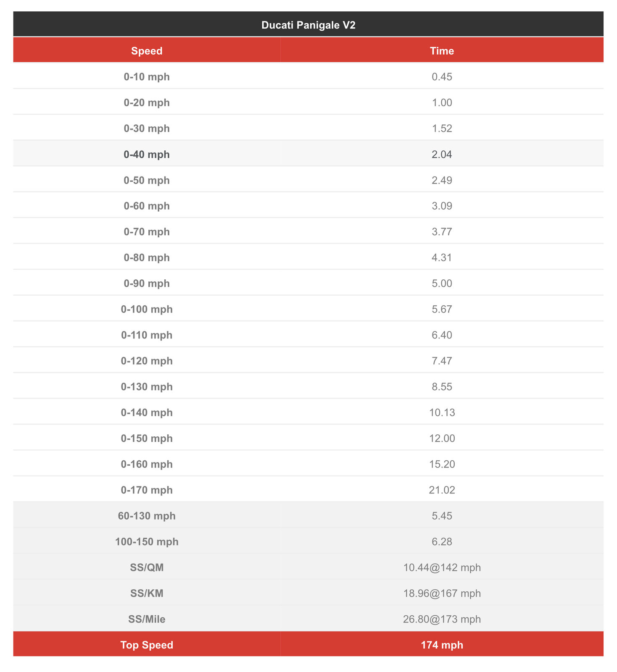Select the SS/Mile row label
The image size is (617, 672).
[x=147, y=619]
